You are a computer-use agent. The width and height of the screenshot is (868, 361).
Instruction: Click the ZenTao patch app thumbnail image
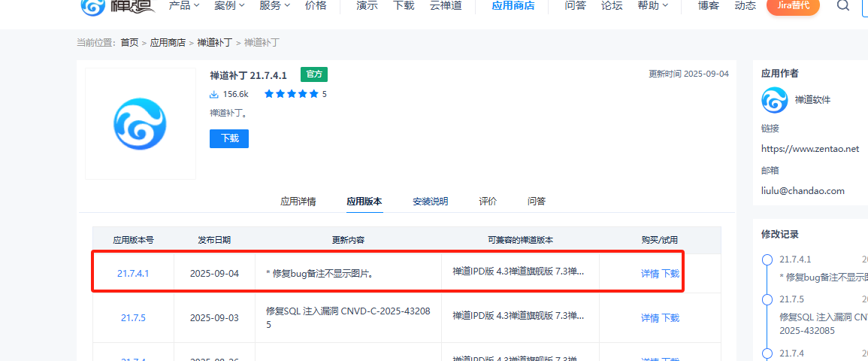(140, 124)
